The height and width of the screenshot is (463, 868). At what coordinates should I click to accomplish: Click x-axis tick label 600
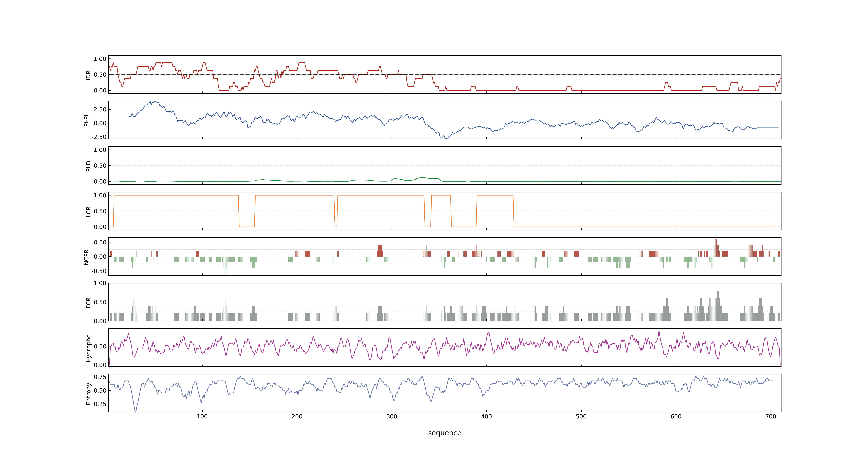pyautogui.click(x=676, y=416)
